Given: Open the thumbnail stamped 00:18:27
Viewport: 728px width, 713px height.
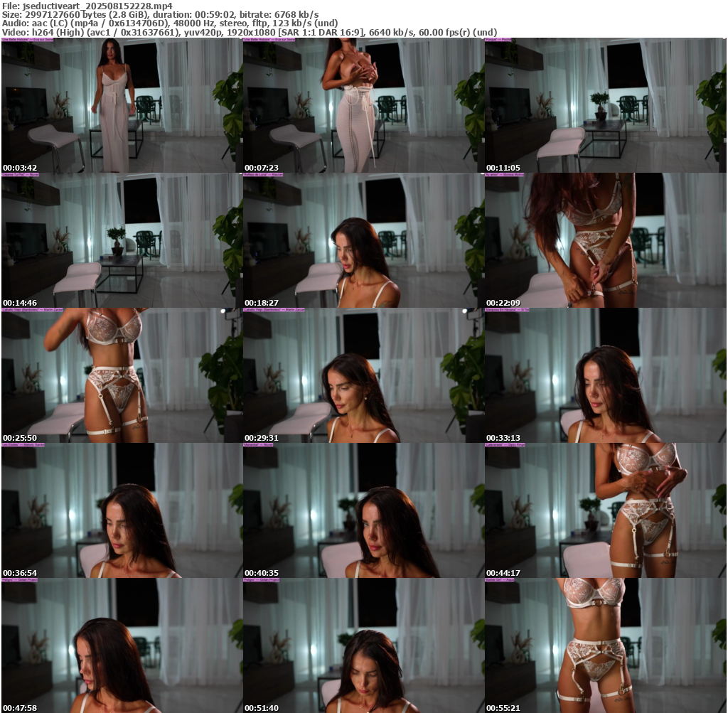Looking at the screenshot, I should pos(363,240).
